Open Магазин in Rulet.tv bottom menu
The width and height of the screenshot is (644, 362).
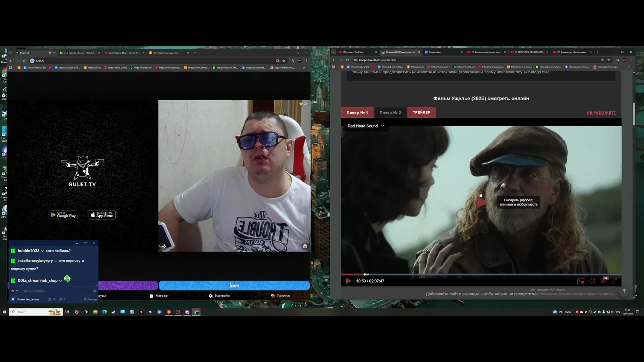(159, 296)
